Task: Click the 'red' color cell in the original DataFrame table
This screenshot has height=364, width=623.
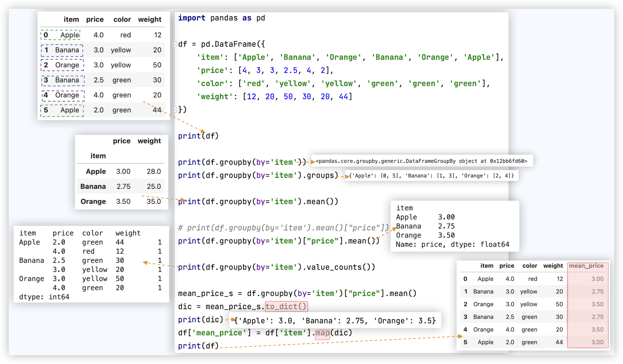Action: (x=125, y=35)
